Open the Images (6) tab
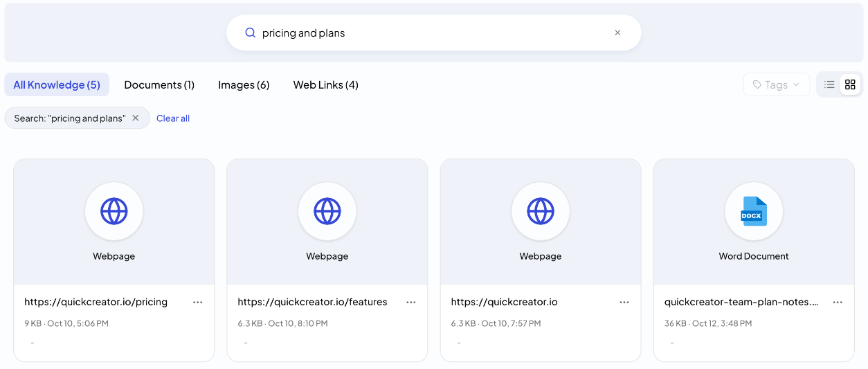 244,84
